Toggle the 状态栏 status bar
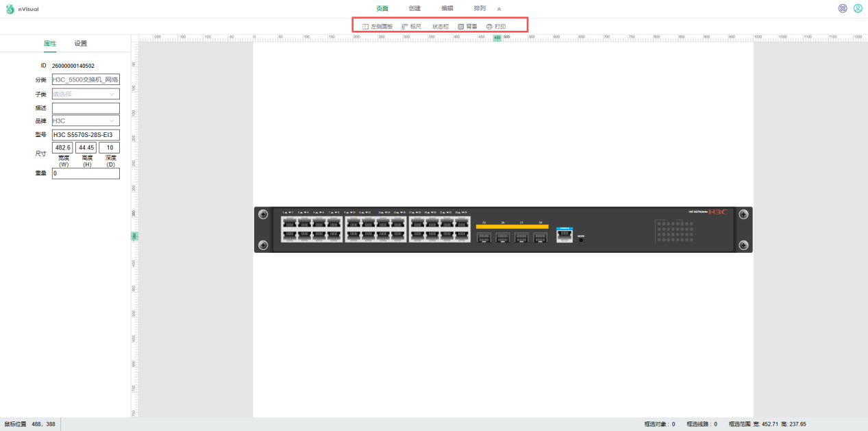The image size is (868, 431). coord(441,27)
